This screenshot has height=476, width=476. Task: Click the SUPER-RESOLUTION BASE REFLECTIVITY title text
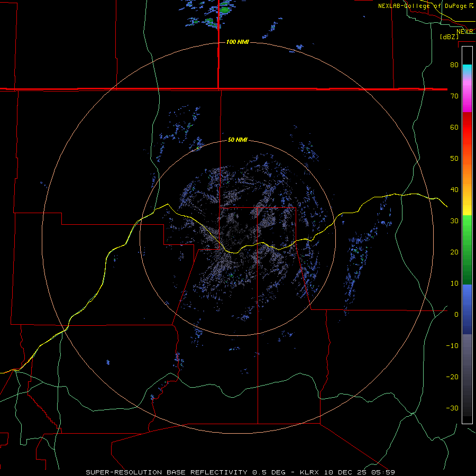click(167, 472)
